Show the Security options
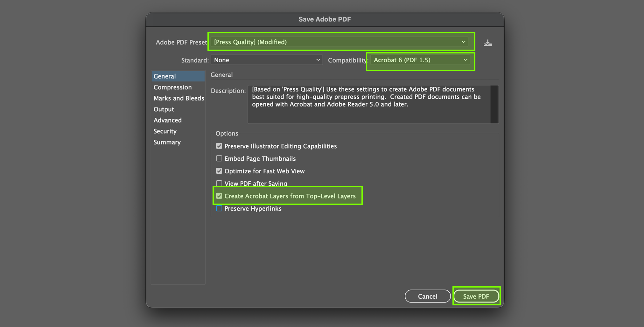Viewport: 644px width, 327px height. 165,131
